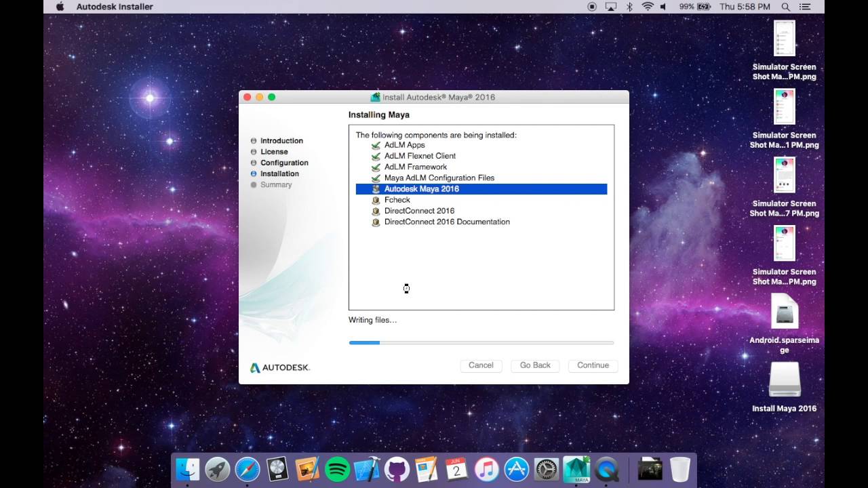868x488 pixels.
Task: Click the Continue button
Action: [x=593, y=365]
